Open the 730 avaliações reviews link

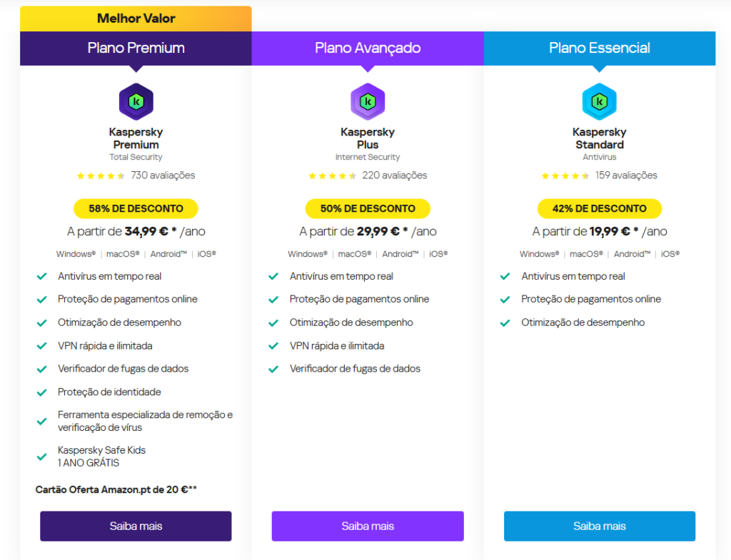point(163,175)
